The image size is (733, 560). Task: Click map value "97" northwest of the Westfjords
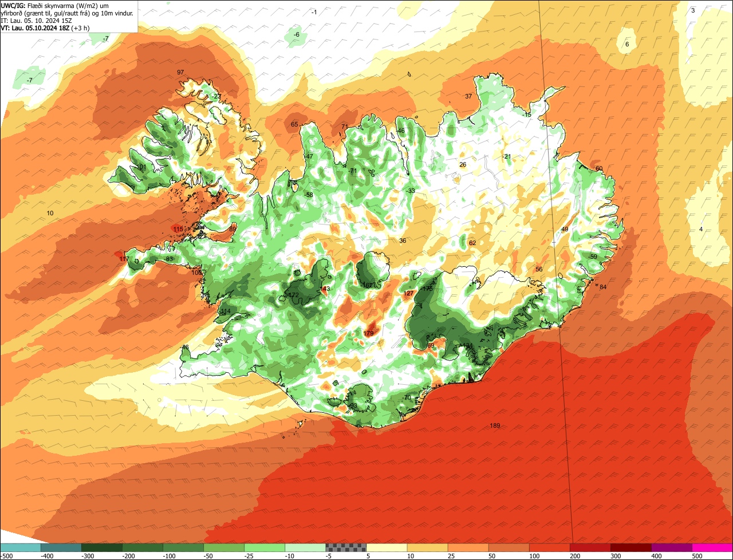(x=180, y=72)
